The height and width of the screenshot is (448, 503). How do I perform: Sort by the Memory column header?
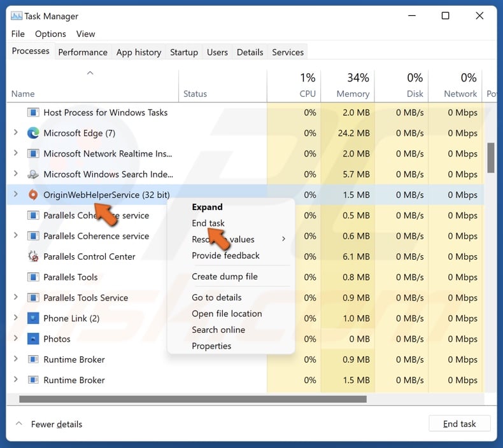click(348, 86)
